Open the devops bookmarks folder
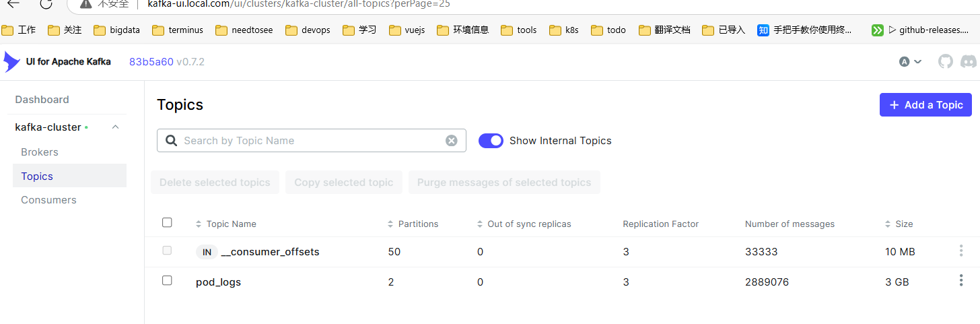Screen dimensions: 980x324 [x=309, y=30]
